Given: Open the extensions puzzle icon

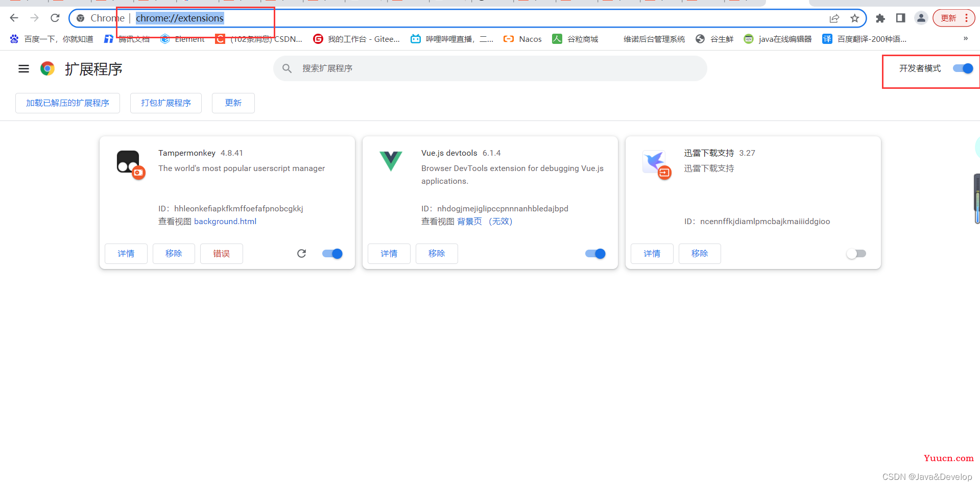Looking at the screenshot, I should [x=880, y=18].
